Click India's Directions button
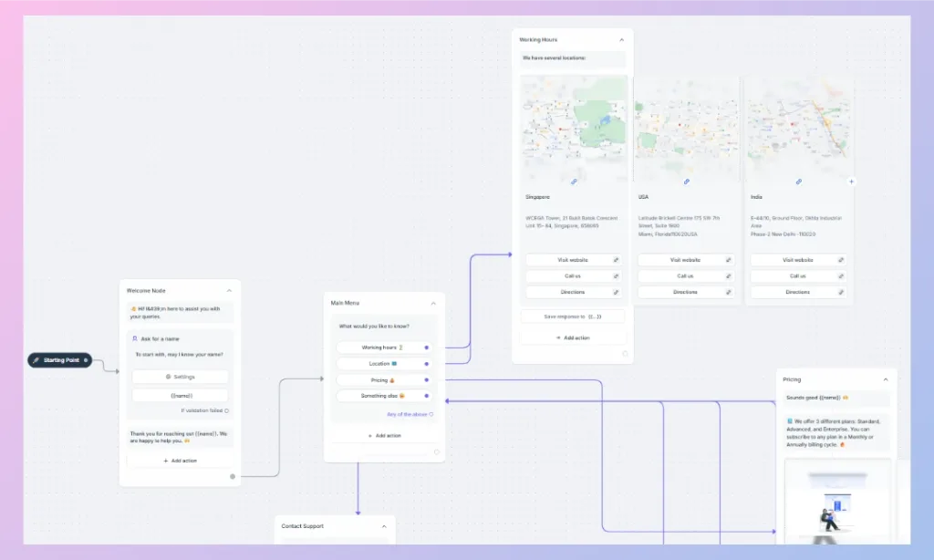This screenshot has width=934, height=560. pyautogui.click(x=798, y=292)
